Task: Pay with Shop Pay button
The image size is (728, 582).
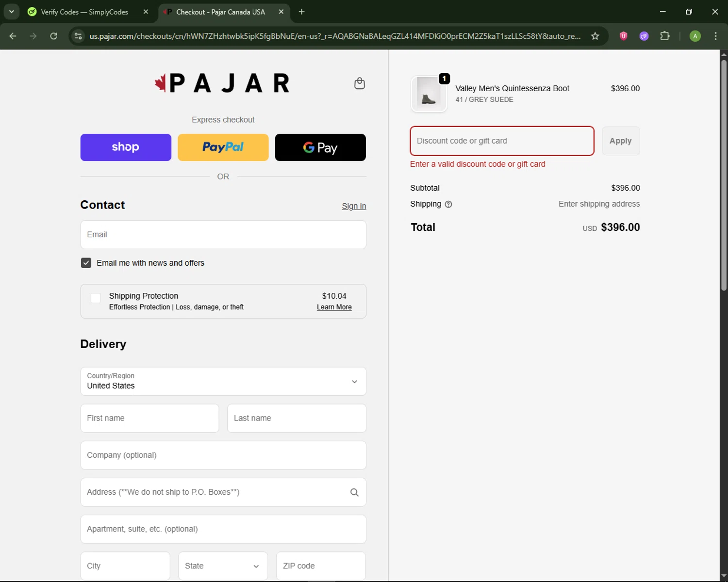Action: click(126, 147)
